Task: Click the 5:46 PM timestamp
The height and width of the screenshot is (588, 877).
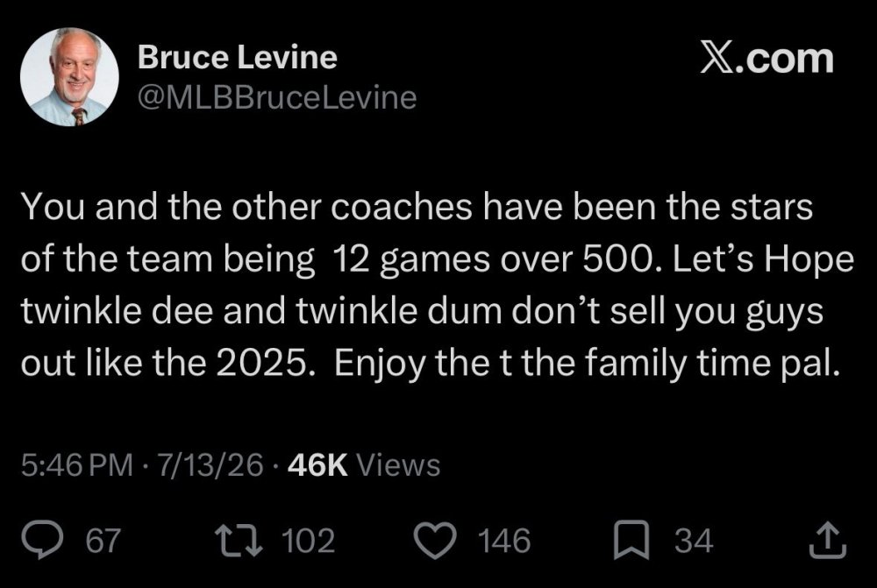Action: 77,464
